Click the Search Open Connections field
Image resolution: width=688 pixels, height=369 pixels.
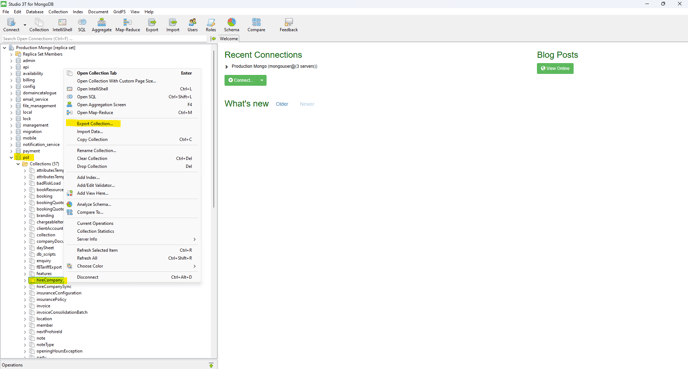[x=104, y=39]
